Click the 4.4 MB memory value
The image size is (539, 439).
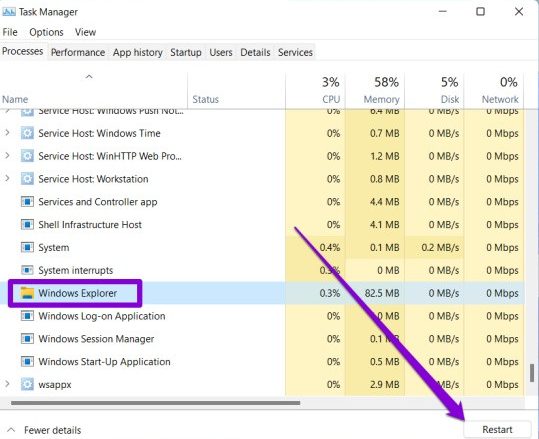point(385,202)
